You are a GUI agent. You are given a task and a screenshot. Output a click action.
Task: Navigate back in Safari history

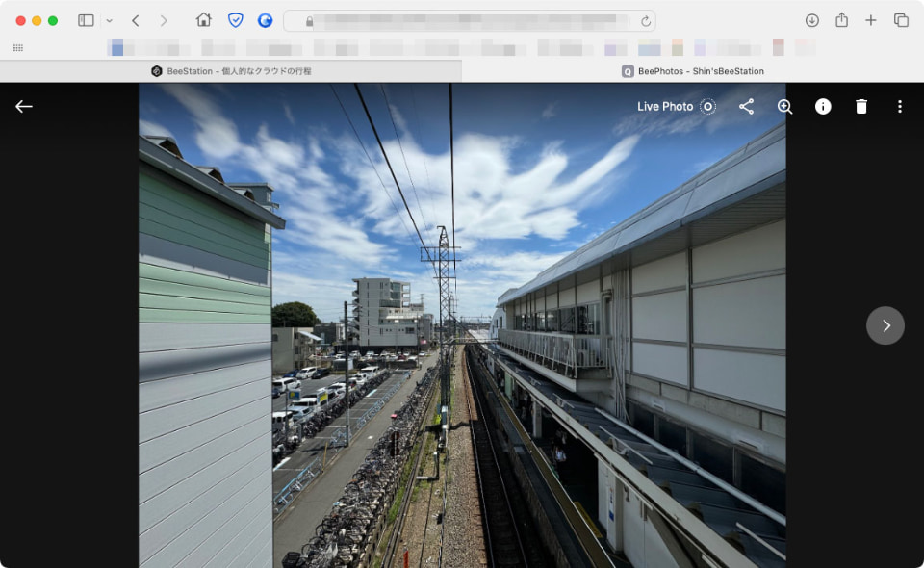click(136, 20)
